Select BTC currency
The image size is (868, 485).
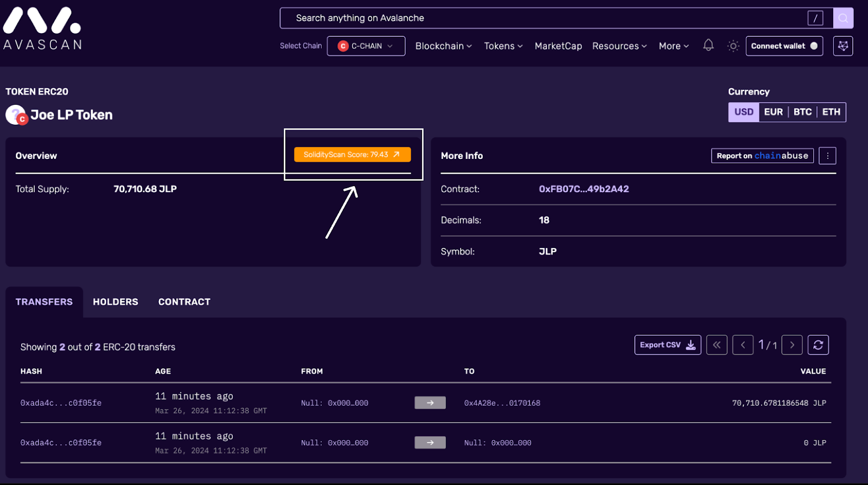pyautogui.click(x=802, y=112)
